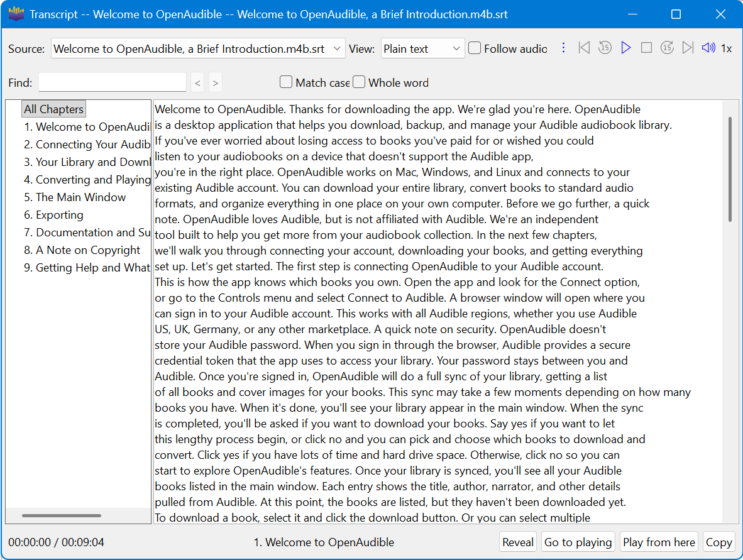Select chapter 1 Welcome to OpenAudible
Image resolution: width=743 pixels, height=560 pixels.
(x=87, y=127)
